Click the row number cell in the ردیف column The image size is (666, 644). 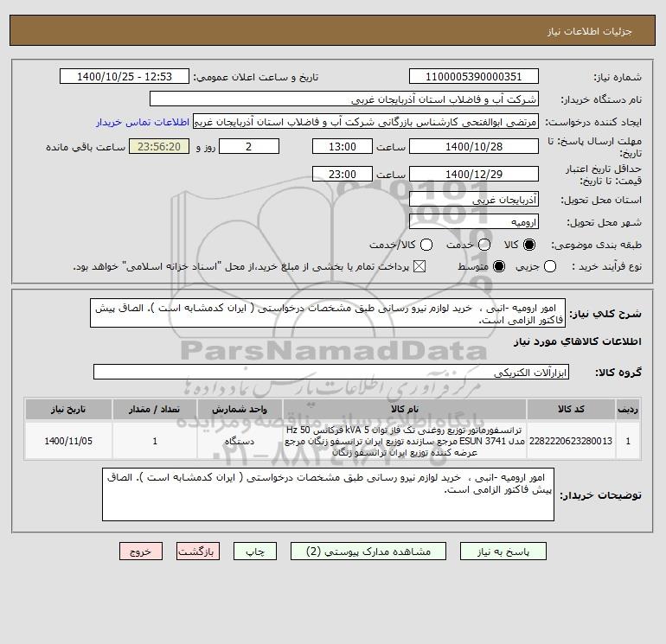628,441
